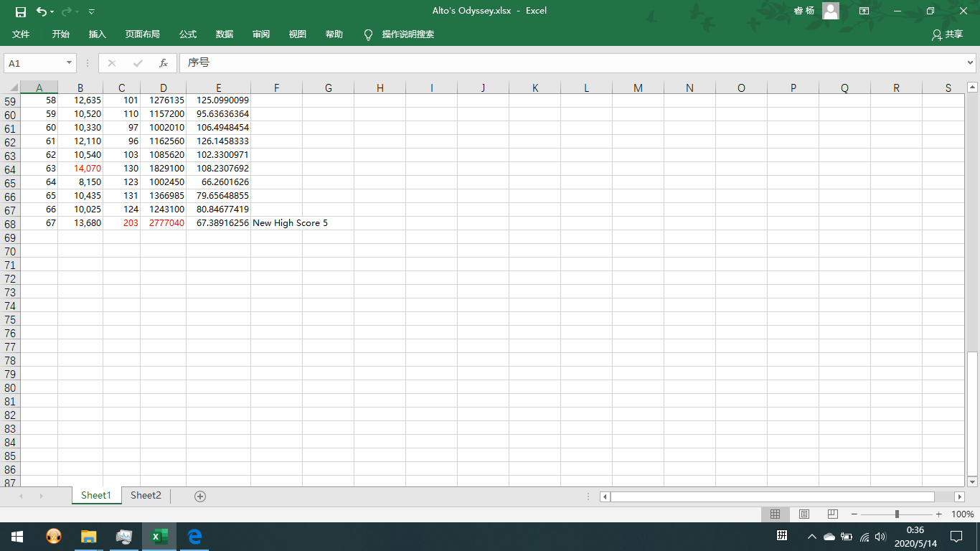The height and width of the screenshot is (551, 980).
Task: Open the 帮助 ribbon tab
Action: point(334,34)
